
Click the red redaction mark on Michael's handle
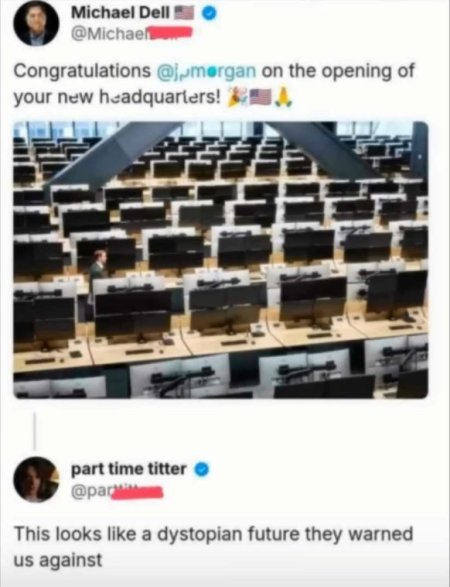(170, 32)
